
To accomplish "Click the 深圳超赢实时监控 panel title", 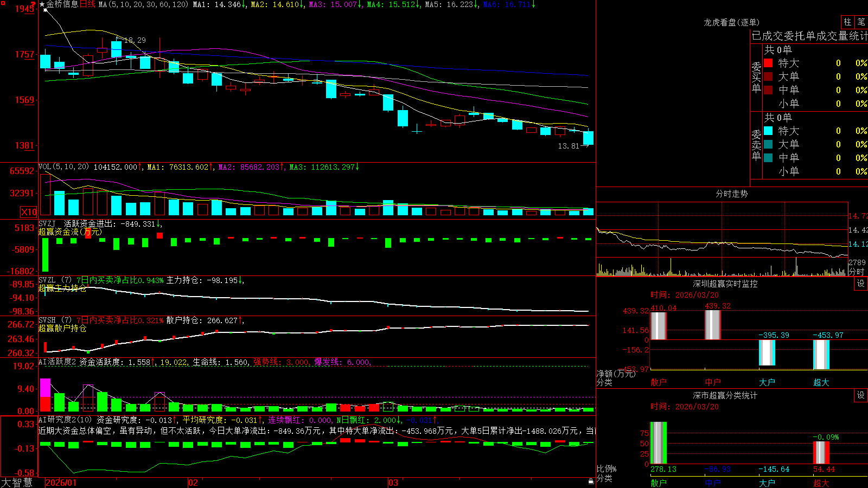I will tap(725, 284).
